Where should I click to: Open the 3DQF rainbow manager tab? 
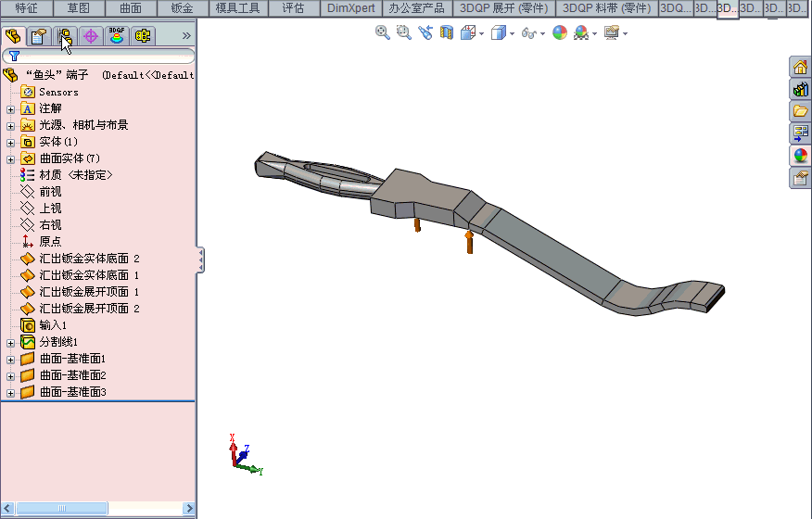click(117, 36)
